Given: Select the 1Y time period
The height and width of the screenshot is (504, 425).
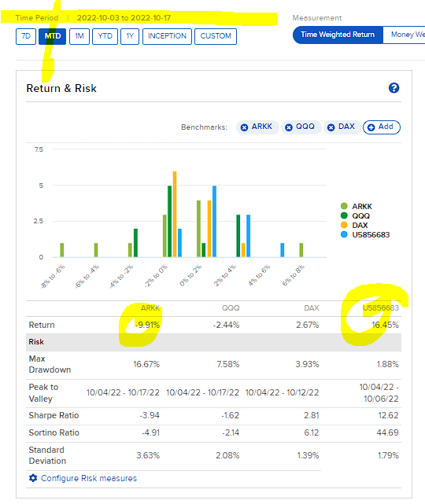Looking at the screenshot, I should coord(130,36).
